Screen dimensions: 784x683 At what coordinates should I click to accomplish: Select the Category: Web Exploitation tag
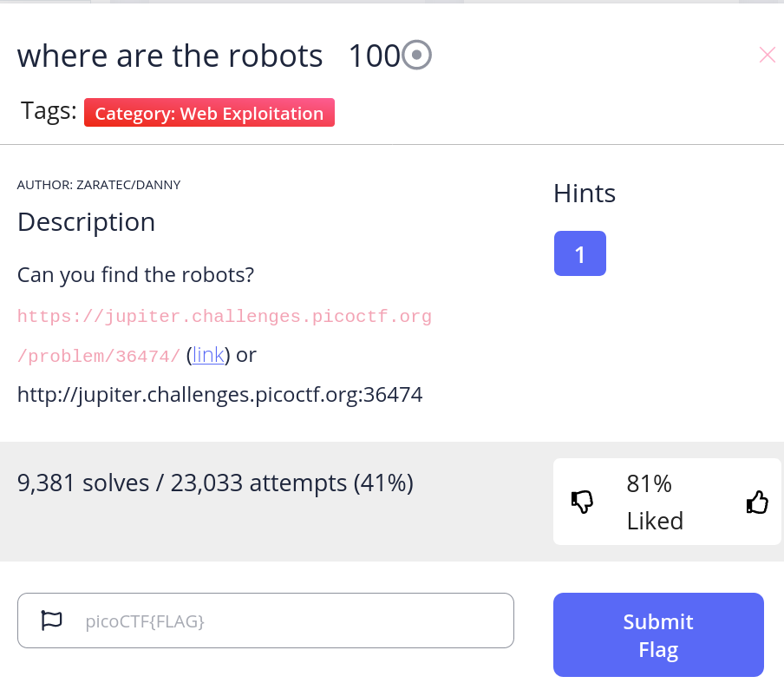(209, 113)
